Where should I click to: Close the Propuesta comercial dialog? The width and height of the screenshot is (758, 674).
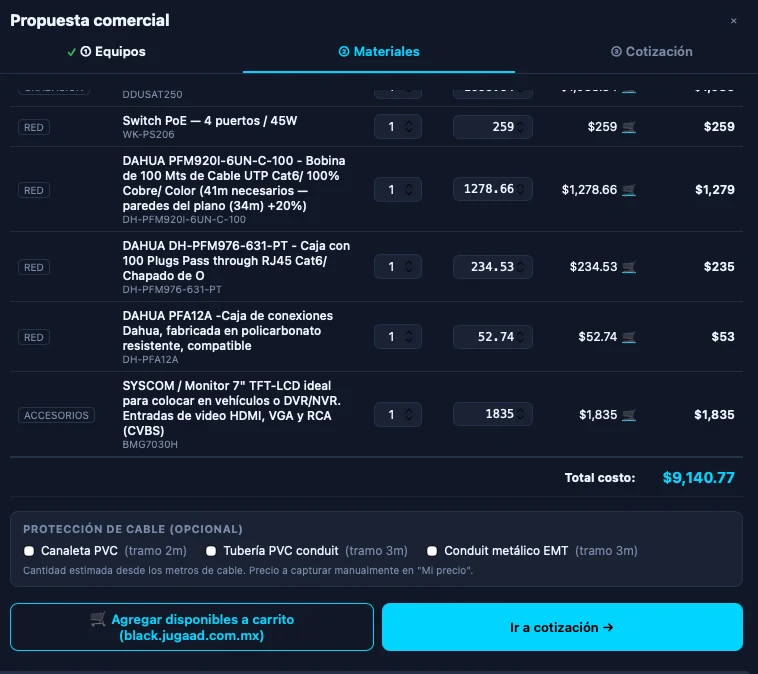(733, 21)
